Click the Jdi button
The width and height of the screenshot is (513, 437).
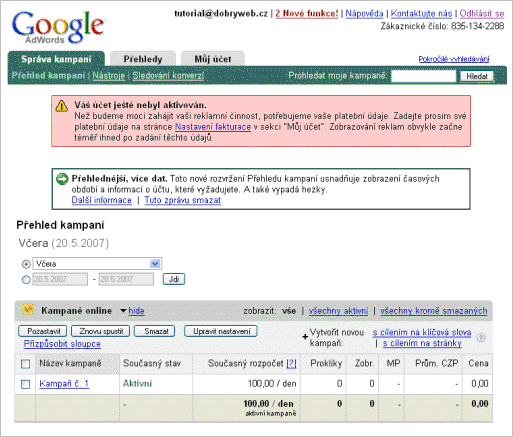click(x=174, y=279)
